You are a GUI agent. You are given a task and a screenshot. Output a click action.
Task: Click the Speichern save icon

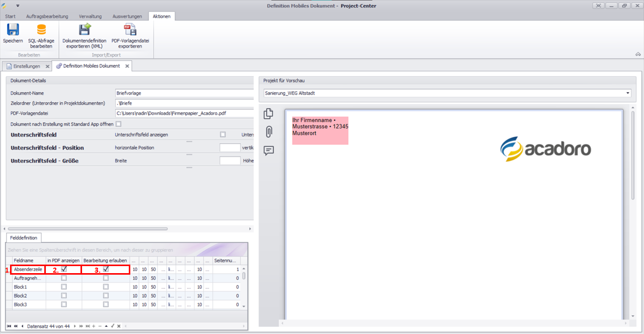pos(13,30)
